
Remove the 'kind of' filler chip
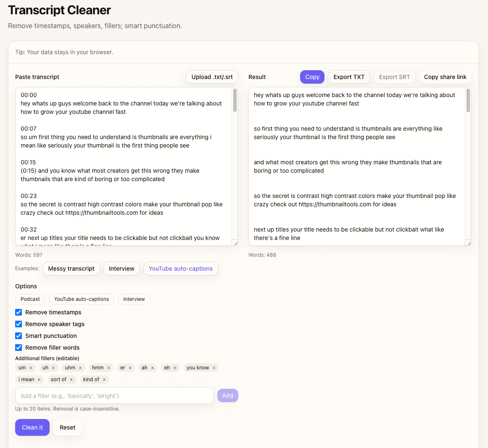(x=104, y=379)
